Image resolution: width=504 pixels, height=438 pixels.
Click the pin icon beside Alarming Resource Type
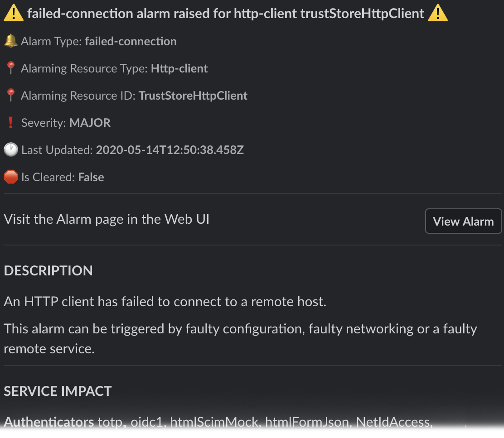point(10,67)
